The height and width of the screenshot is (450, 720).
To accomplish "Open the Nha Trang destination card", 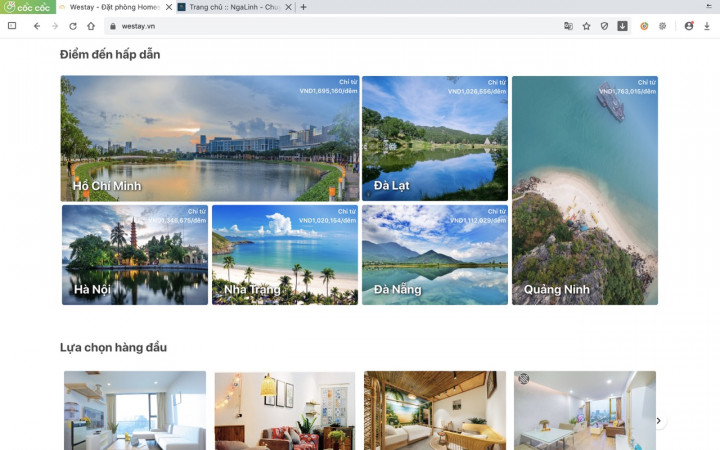I will point(285,255).
